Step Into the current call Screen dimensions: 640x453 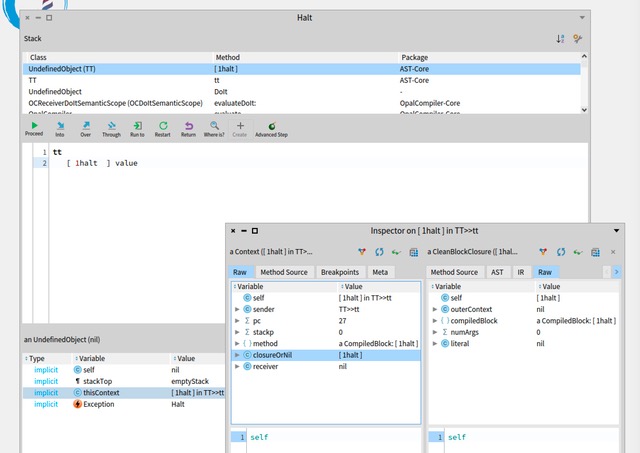[59, 127]
